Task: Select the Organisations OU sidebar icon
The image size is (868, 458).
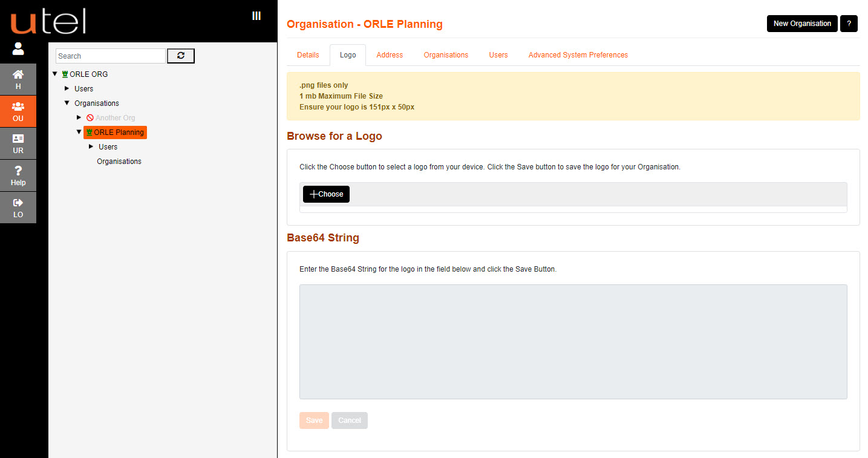Action: (x=18, y=111)
